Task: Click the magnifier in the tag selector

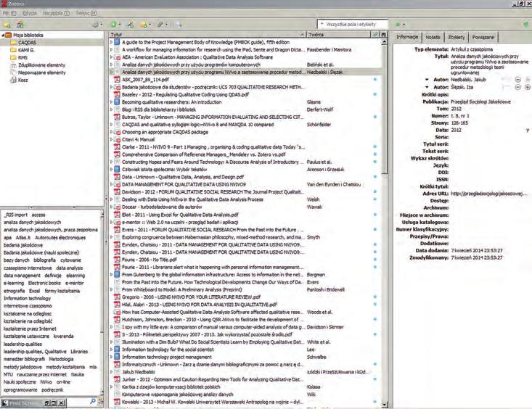Action: pos(93,402)
